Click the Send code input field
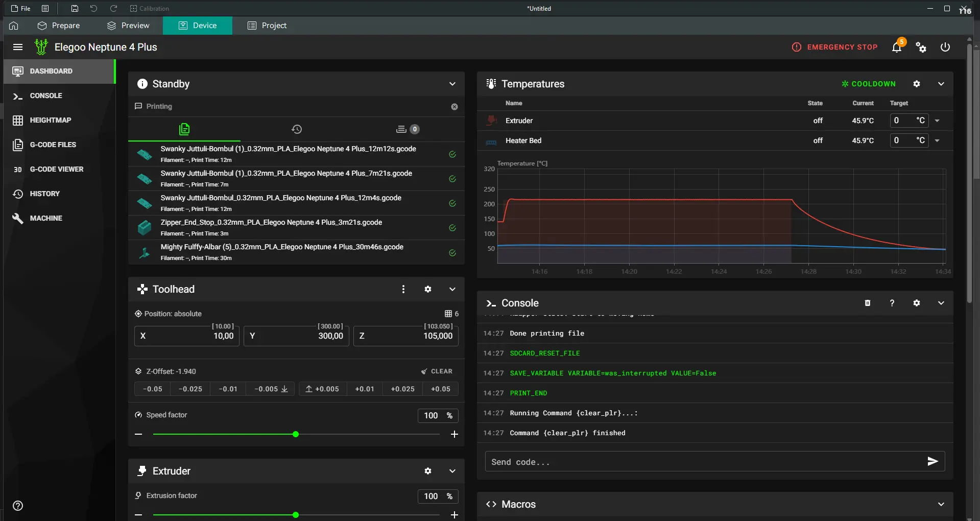Screen dimensions: 980x521 tap(705, 462)
